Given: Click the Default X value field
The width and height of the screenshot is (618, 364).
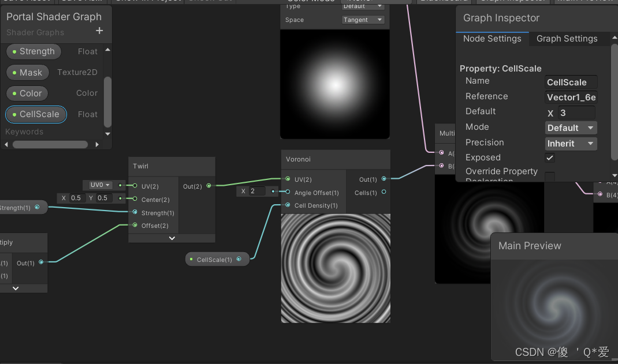Looking at the screenshot, I should pyautogui.click(x=577, y=113).
